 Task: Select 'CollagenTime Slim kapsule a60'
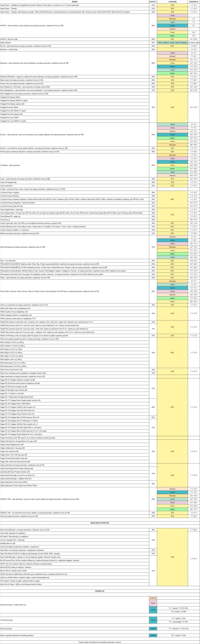74,114
